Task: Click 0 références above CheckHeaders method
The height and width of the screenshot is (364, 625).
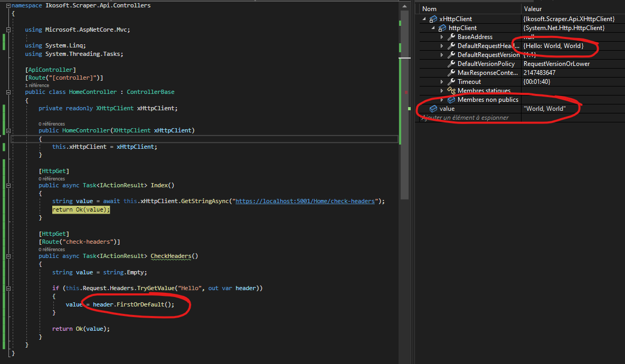Action: click(x=51, y=250)
